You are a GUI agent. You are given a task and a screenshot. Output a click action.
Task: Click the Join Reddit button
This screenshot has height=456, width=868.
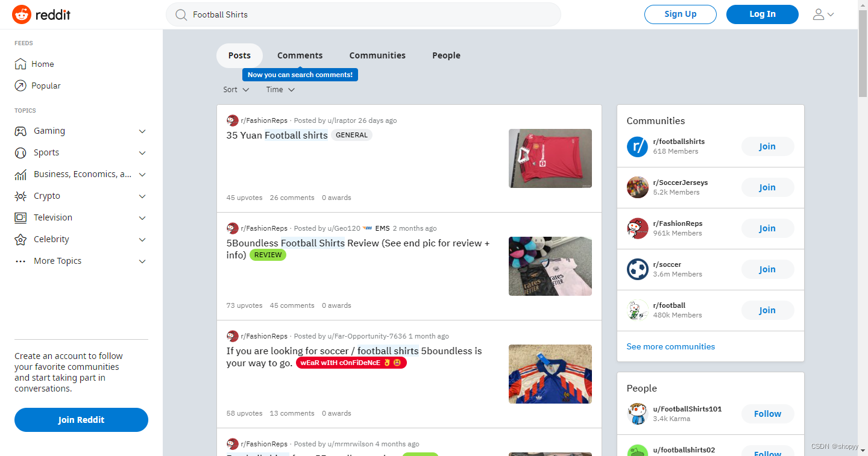click(x=81, y=420)
